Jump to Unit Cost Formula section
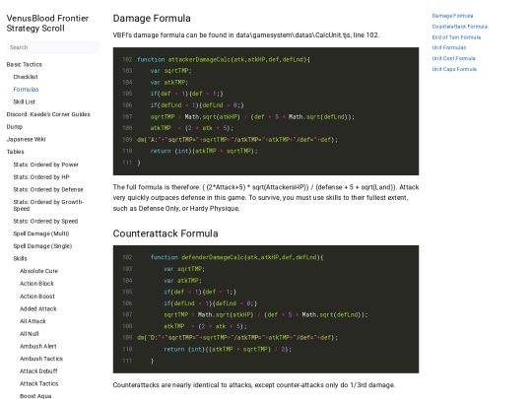This screenshot has height=399, width=532. point(453,58)
